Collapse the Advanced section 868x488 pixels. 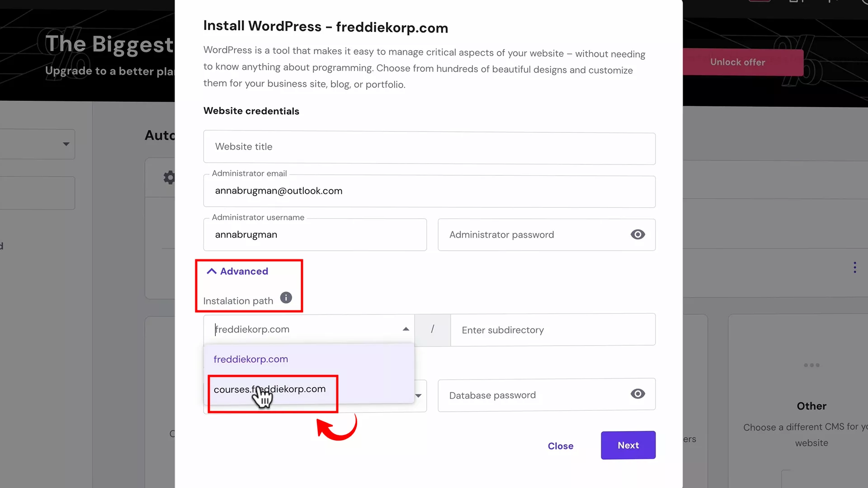coord(236,271)
